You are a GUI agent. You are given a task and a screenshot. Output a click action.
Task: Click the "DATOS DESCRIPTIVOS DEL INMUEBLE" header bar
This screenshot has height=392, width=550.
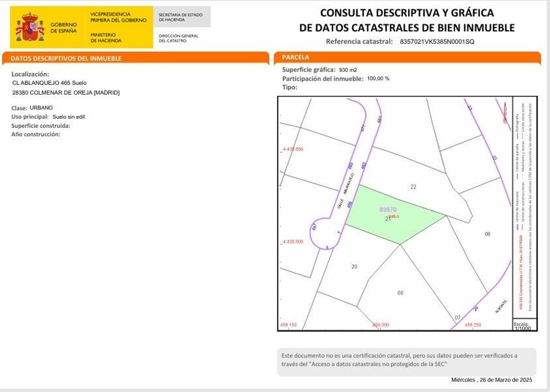click(136, 58)
